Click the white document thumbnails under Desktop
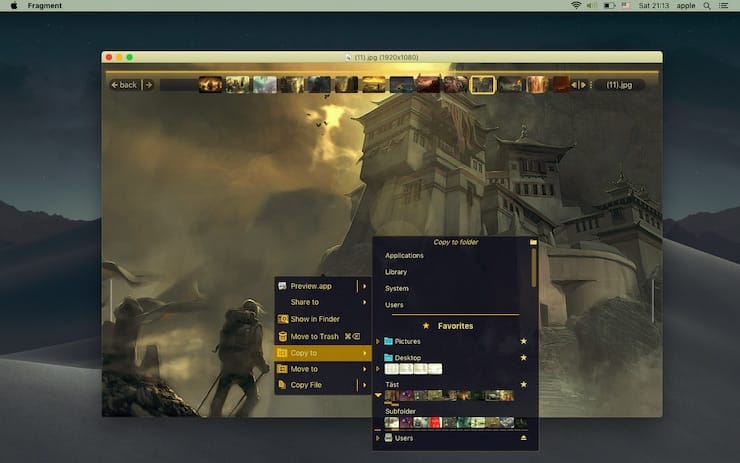Viewport: 740px width, 463px height. pos(413,369)
